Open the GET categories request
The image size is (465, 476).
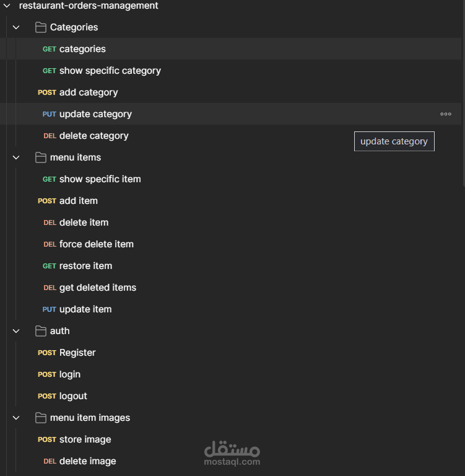coord(82,49)
